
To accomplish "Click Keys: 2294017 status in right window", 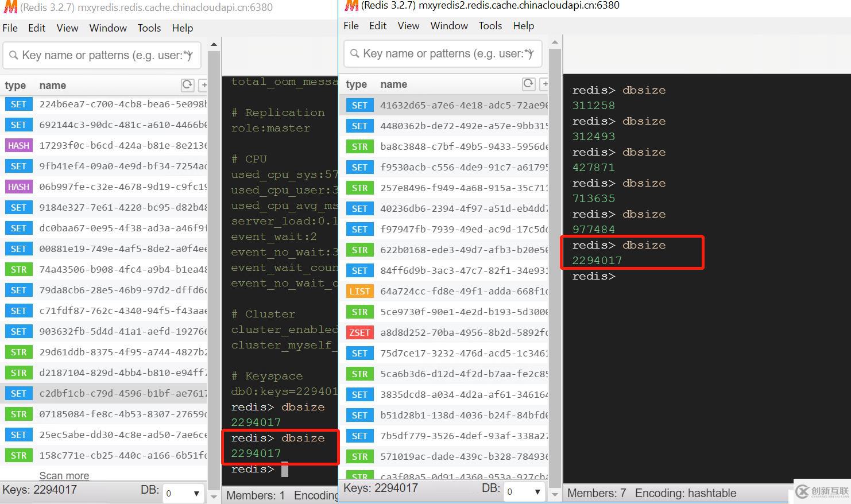I will [381, 488].
